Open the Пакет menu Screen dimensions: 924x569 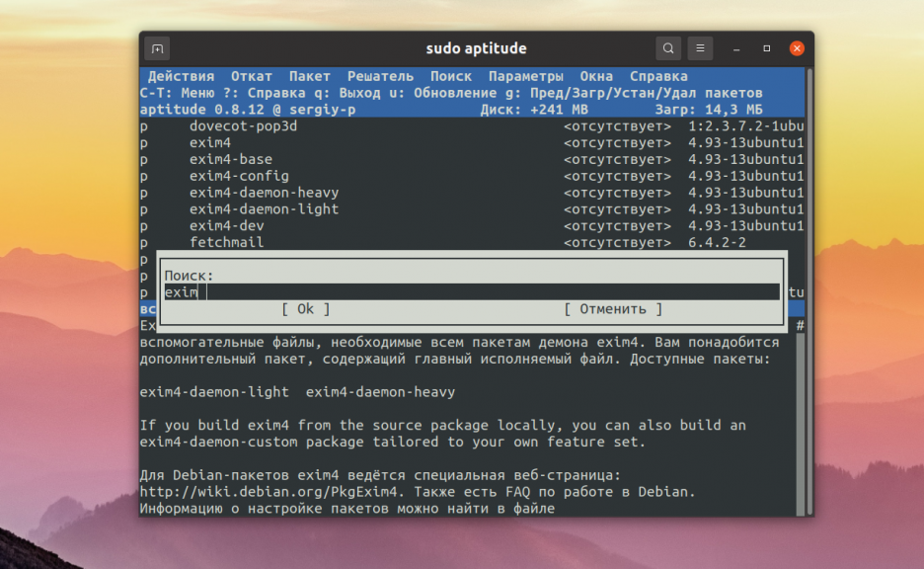309,76
